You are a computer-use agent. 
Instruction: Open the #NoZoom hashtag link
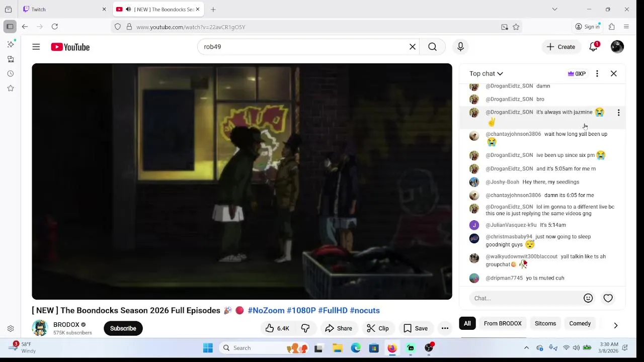[266, 310]
